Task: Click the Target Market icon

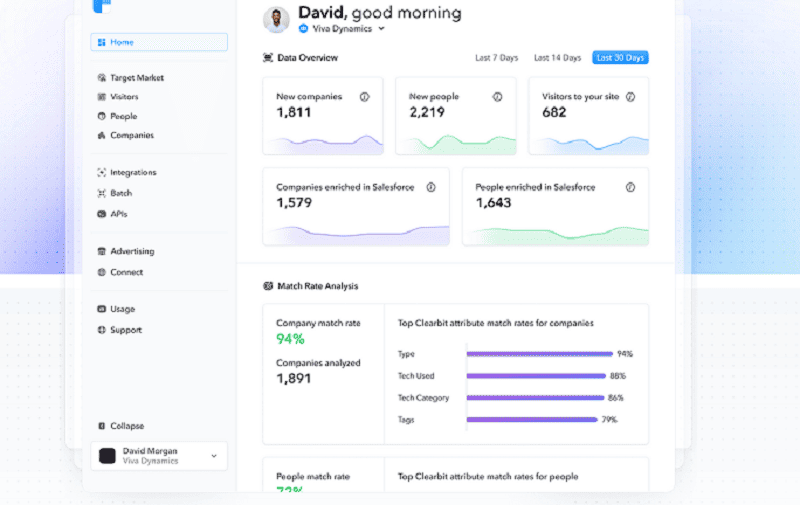Action: click(102, 78)
